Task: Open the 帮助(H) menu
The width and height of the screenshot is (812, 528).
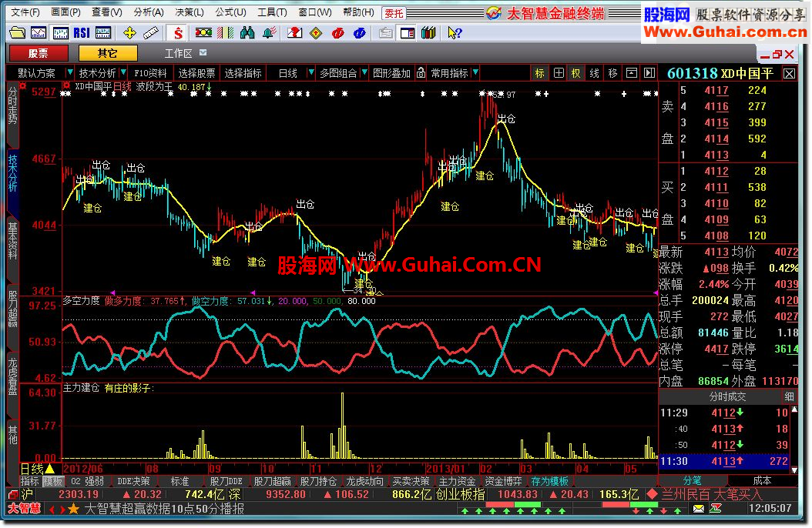Action: pos(358,12)
